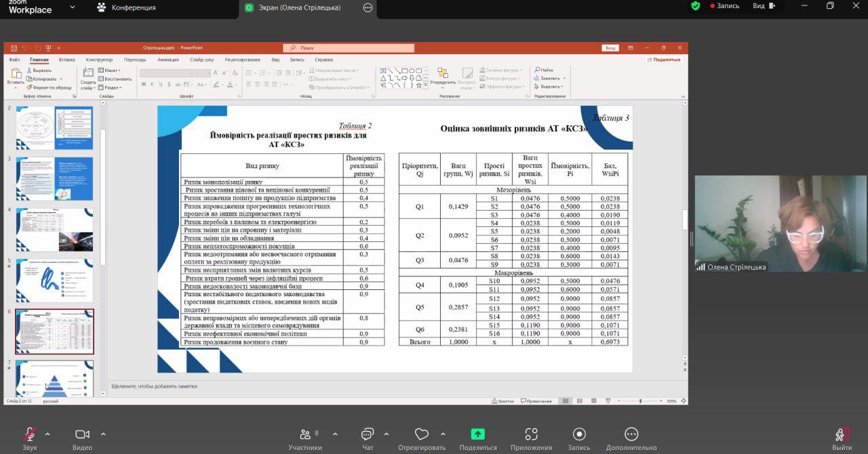This screenshot has height=454, width=868.
Task: Click the Apps icon in Zoom toolbar
Action: coord(531,434)
